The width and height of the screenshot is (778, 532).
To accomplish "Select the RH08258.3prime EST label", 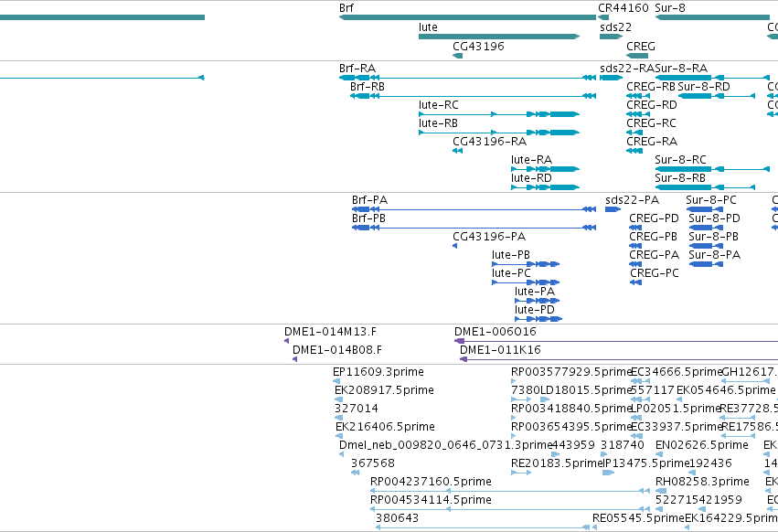I will pyautogui.click(x=702, y=482).
